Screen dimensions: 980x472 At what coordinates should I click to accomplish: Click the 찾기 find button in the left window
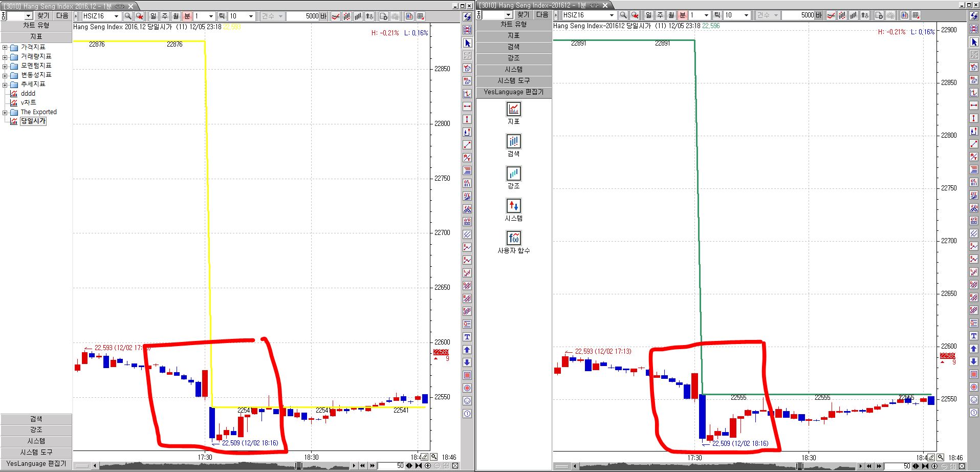[43, 16]
